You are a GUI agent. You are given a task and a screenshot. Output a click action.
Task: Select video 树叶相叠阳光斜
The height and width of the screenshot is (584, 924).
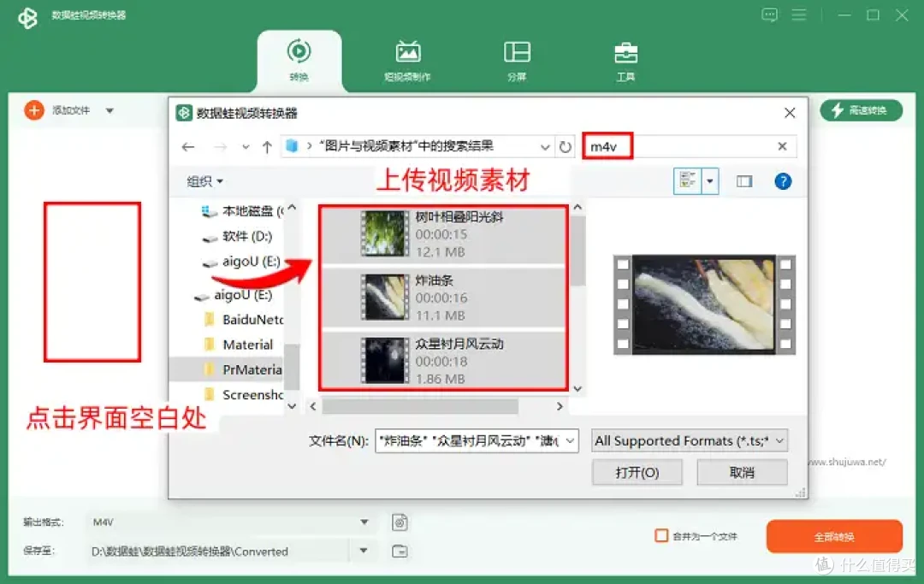[x=443, y=234]
